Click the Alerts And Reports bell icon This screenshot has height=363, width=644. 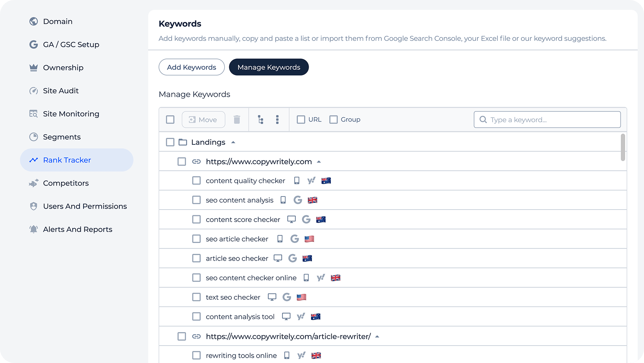pos(33,229)
